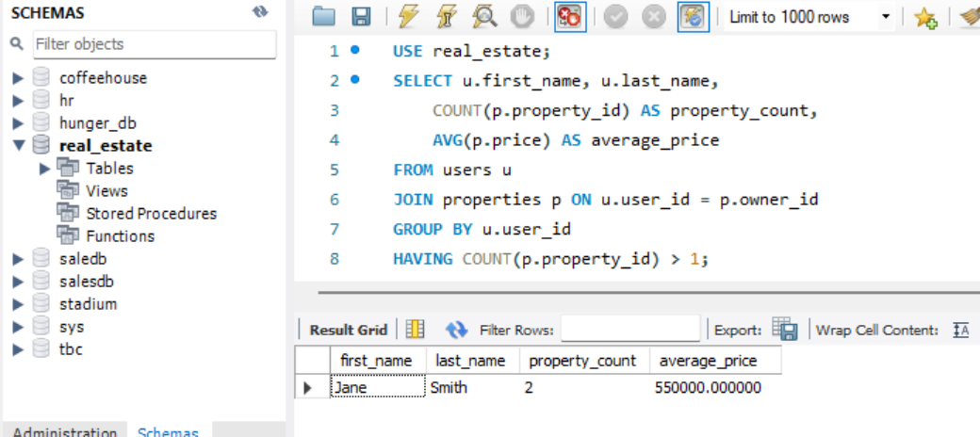
Task: Collapse the real_estate schema
Action: (19, 145)
